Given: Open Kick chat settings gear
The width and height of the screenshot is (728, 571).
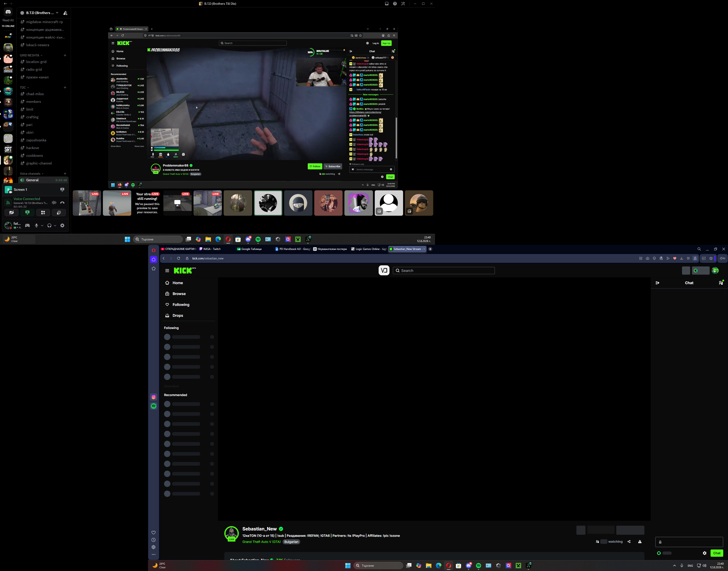Looking at the screenshot, I should click(x=705, y=553).
